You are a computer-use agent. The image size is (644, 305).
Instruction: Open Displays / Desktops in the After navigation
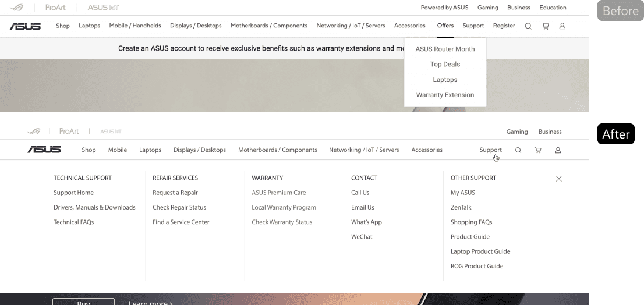(200, 150)
